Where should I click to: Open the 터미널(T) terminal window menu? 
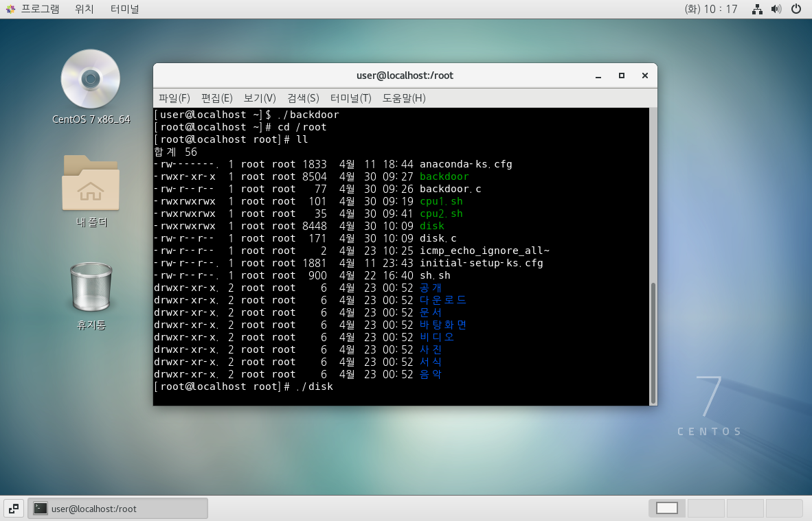[350, 97]
